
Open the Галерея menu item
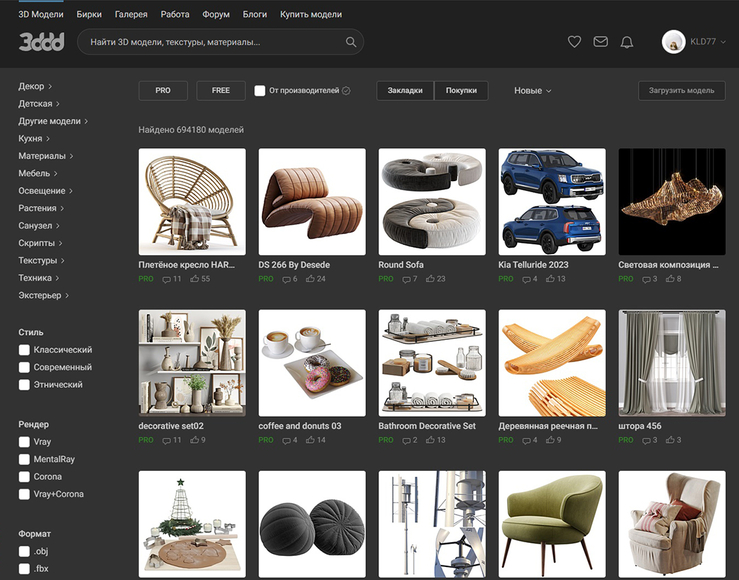point(131,14)
